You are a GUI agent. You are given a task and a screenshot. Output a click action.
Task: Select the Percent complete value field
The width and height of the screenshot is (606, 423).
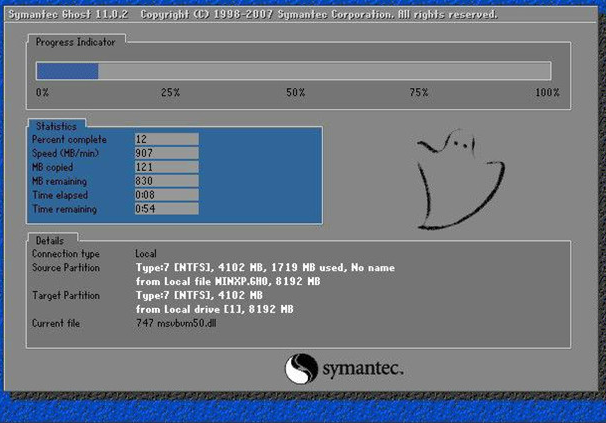[166, 139]
